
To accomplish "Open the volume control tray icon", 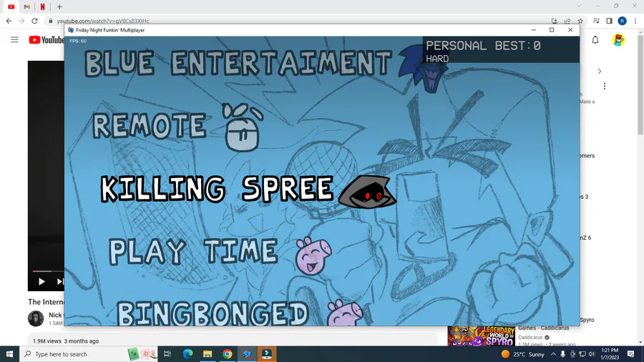I will click(x=592, y=354).
